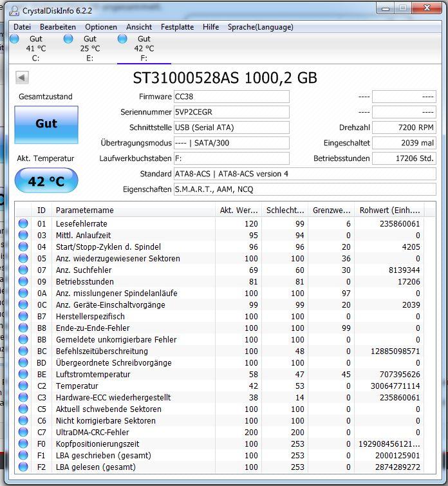Image resolution: width=448 pixels, height=486 pixels.
Task: Select drive C: with 41 °C
Action: [35, 48]
